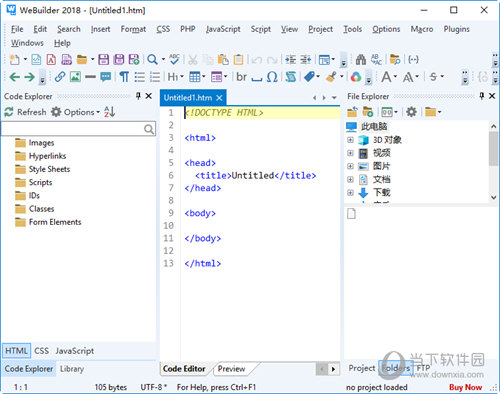This screenshot has height=394, width=500.
Task: Click the New CSS document icon
Action: point(51,60)
